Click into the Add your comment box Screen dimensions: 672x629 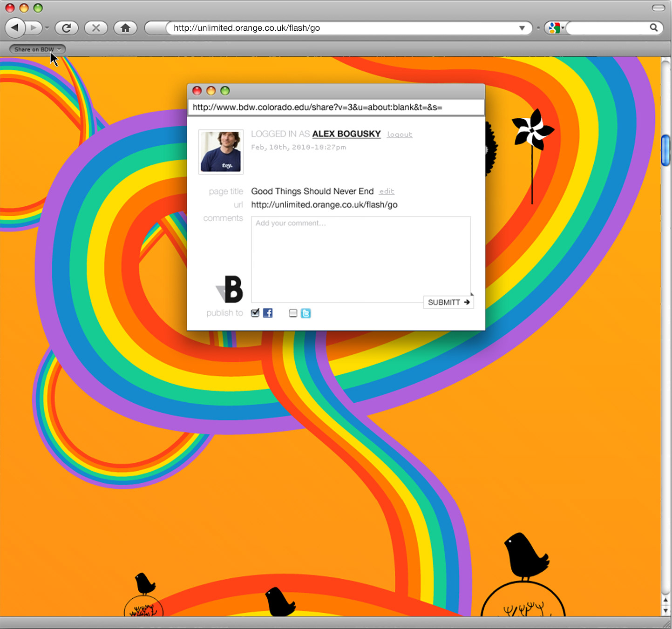360,259
